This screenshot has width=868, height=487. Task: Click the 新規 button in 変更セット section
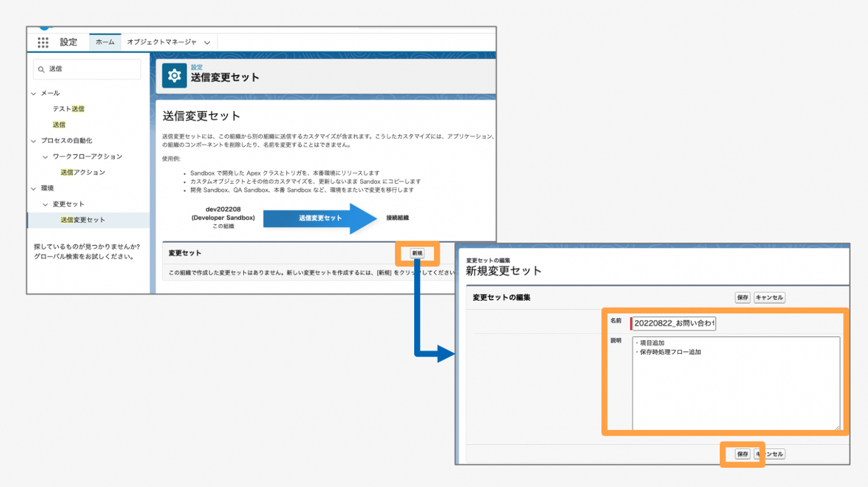[x=417, y=253]
